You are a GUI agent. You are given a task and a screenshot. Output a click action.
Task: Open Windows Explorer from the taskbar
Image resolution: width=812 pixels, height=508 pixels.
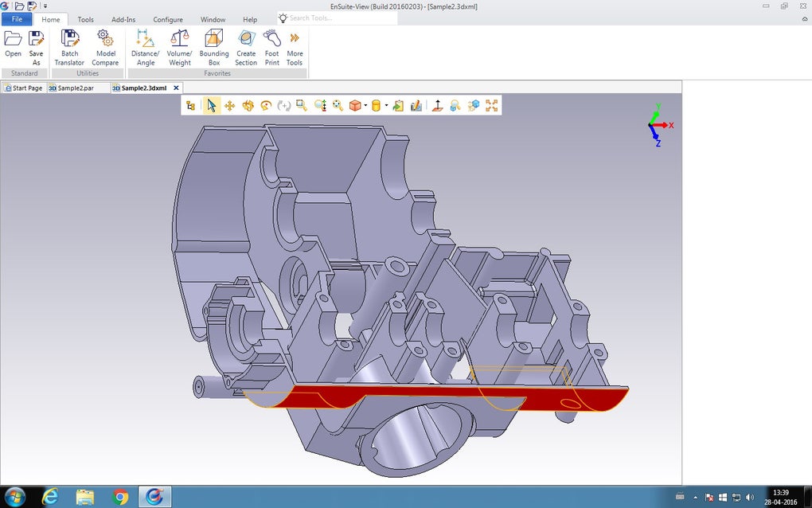point(85,497)
